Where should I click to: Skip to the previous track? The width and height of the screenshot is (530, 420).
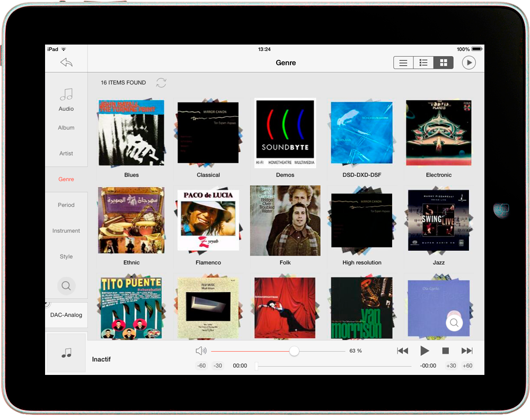click(403, 351)
